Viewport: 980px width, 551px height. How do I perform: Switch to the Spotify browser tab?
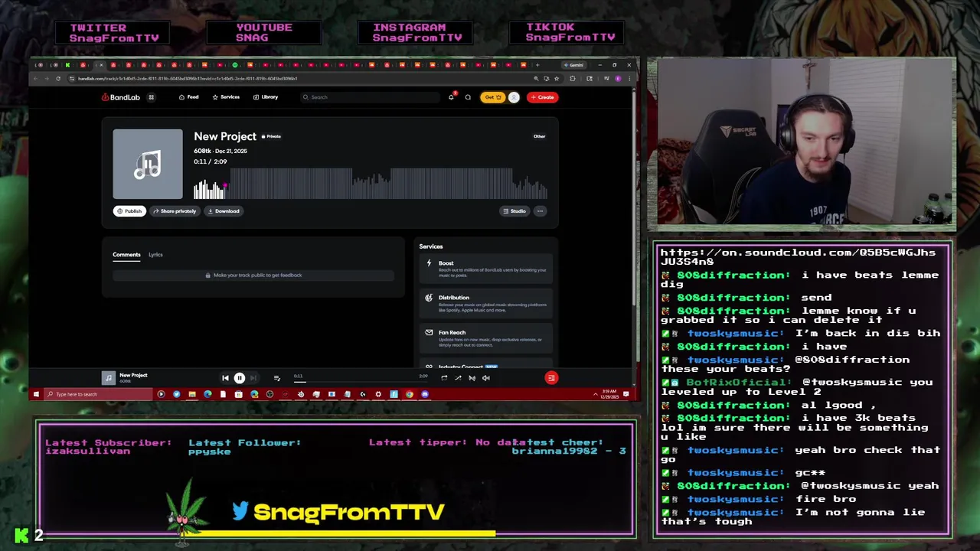click(x=235, y=65)
